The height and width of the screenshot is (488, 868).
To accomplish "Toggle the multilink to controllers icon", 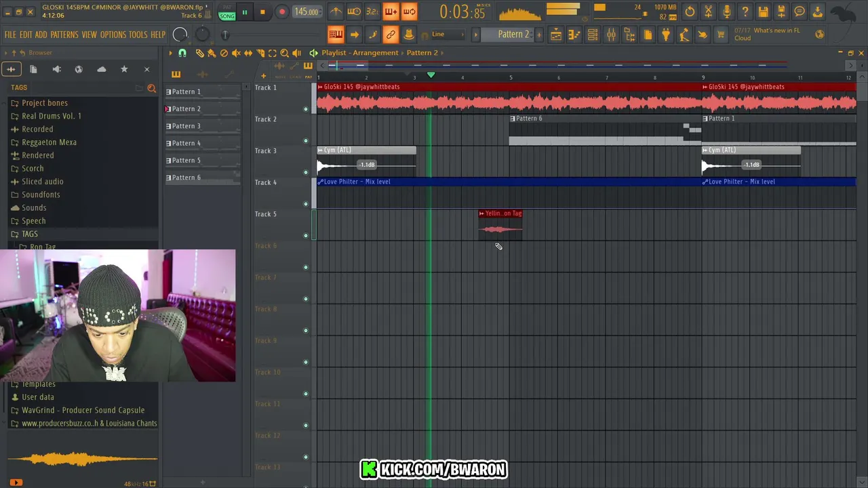I will click(x=391, y=35).
